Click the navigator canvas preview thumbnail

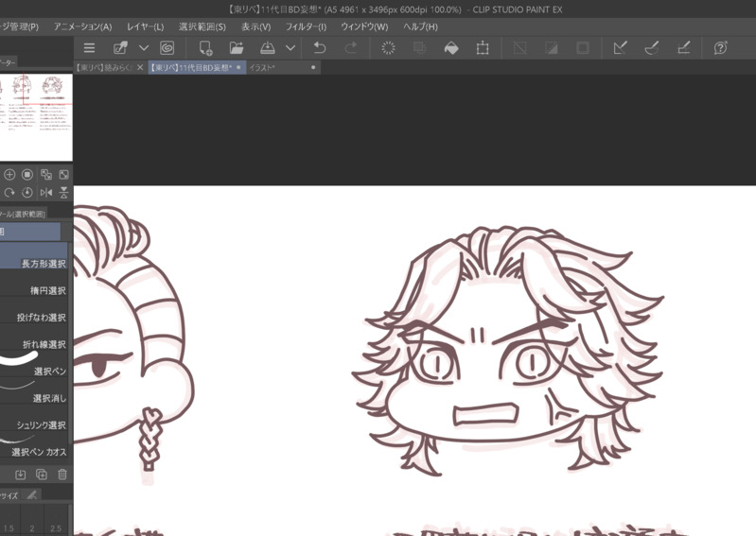pos(36,117)
